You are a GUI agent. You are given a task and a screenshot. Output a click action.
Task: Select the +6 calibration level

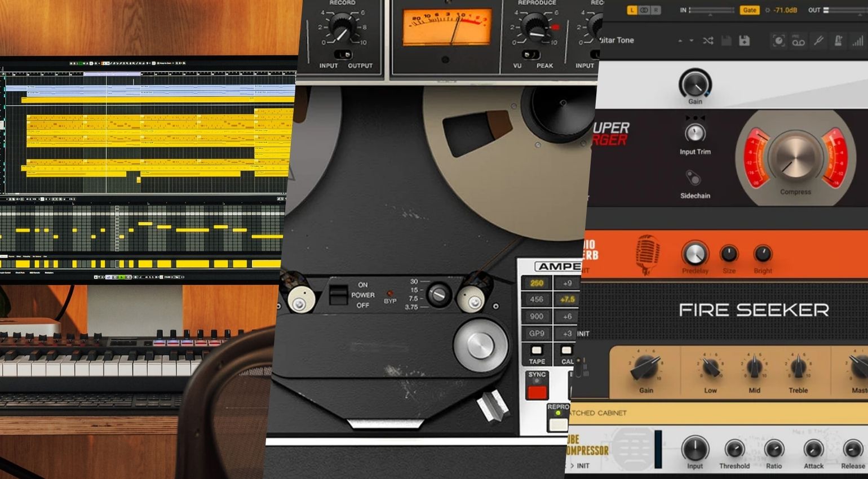pos(566,316)
